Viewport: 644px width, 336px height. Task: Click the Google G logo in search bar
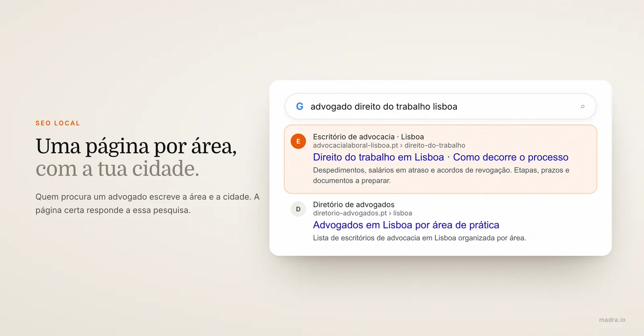(x=300, y=107)
